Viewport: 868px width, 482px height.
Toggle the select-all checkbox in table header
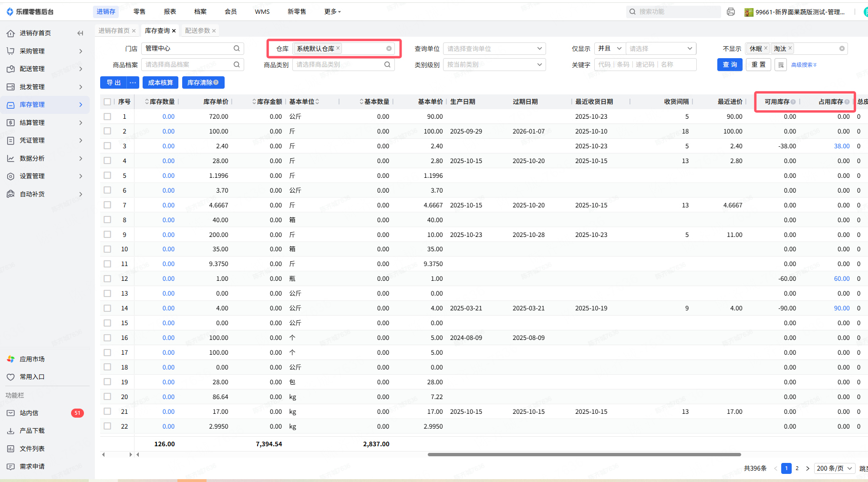click(x=107, y=102)
